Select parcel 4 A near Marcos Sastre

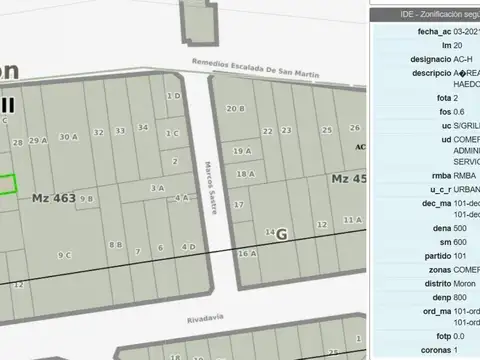(182, 198)
